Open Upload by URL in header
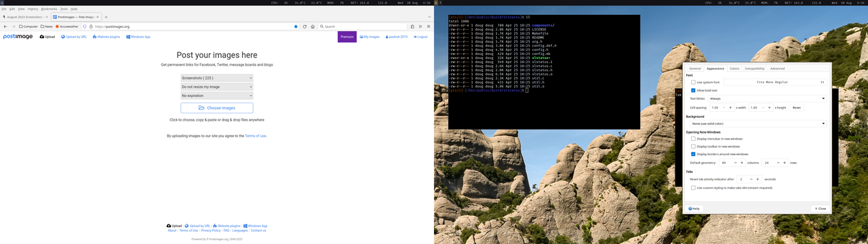 click(x=74, y=37)
